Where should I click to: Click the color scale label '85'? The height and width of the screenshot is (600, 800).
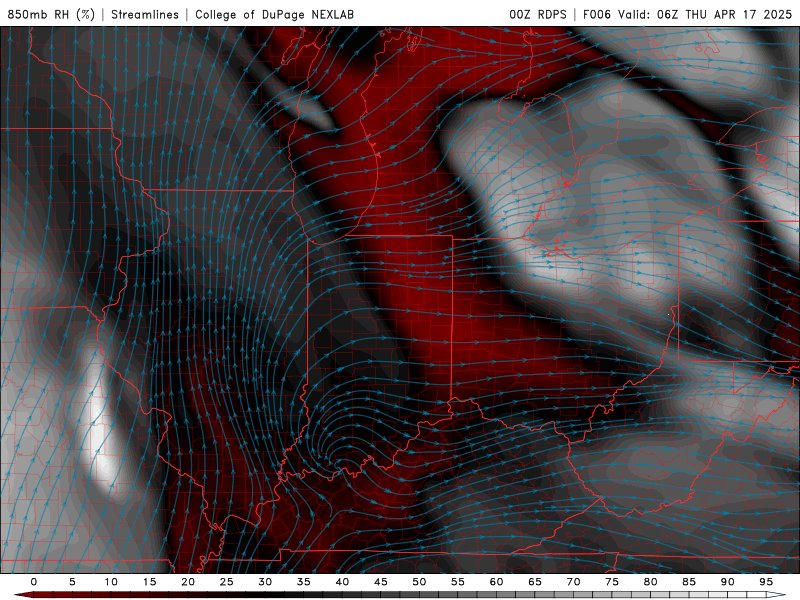tap(689, 582)
